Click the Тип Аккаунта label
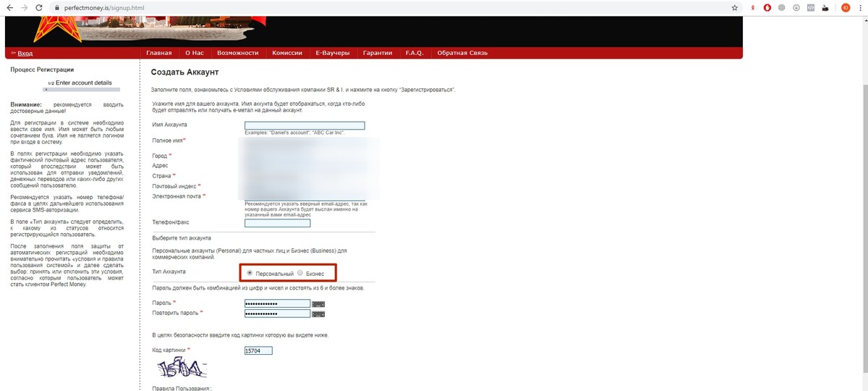 click(x=169, y=272)
